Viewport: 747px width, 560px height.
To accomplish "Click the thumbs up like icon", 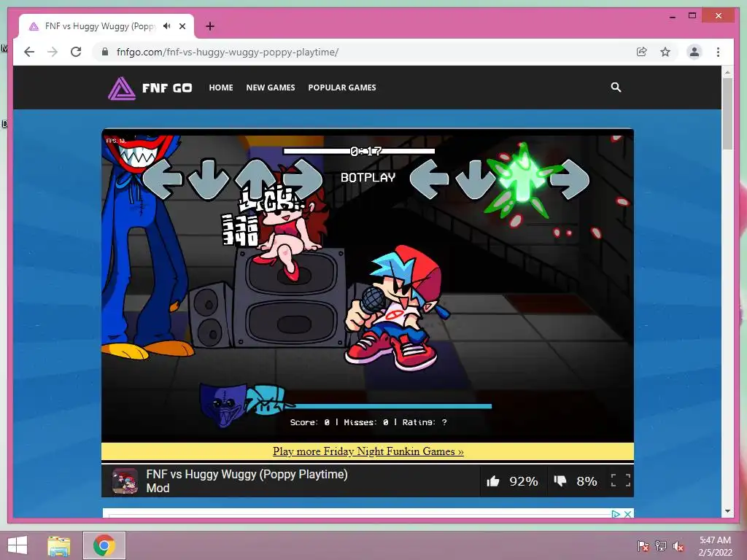I will 493,481.
